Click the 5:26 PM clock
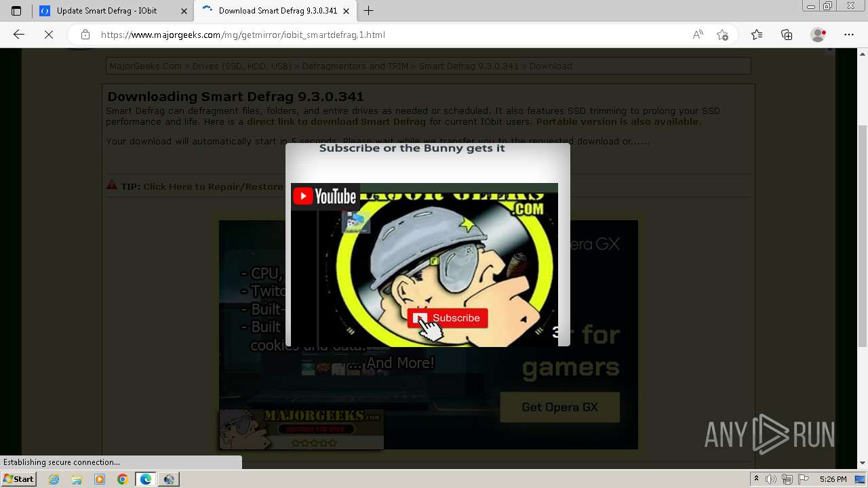 pos(833,479)
